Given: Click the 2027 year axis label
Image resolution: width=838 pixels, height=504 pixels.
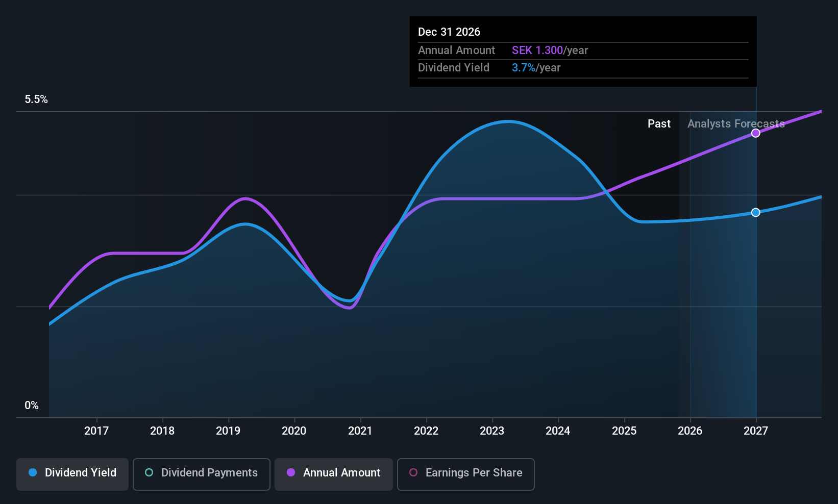Looking at the screenshot, I should 756,431.
